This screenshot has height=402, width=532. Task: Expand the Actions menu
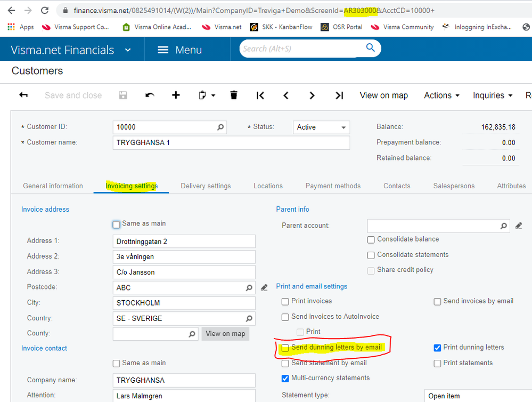441,95
